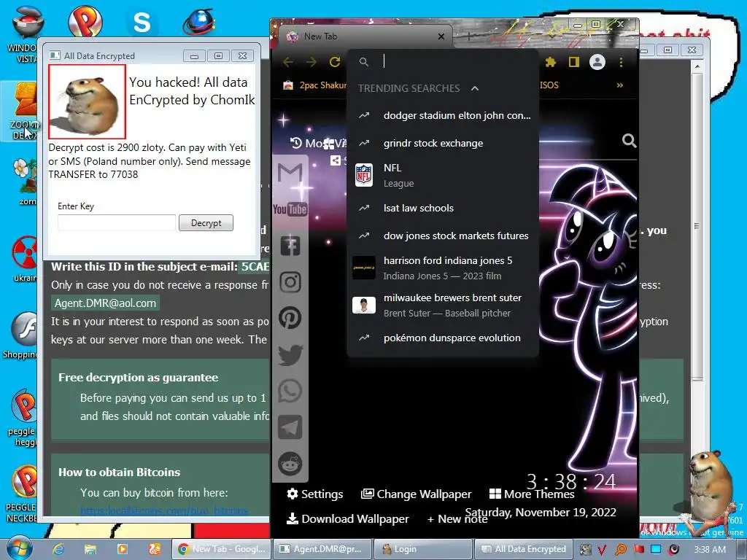Show more bookmarks via double chevron
The width and height of the screenshot is (747, 560).
point(620,85)
